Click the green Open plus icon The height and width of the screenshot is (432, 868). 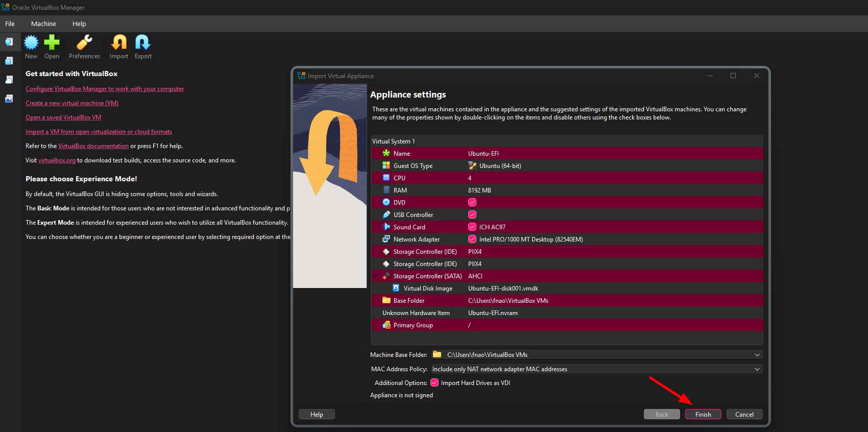pyautogui.click(x=52, y=43)
